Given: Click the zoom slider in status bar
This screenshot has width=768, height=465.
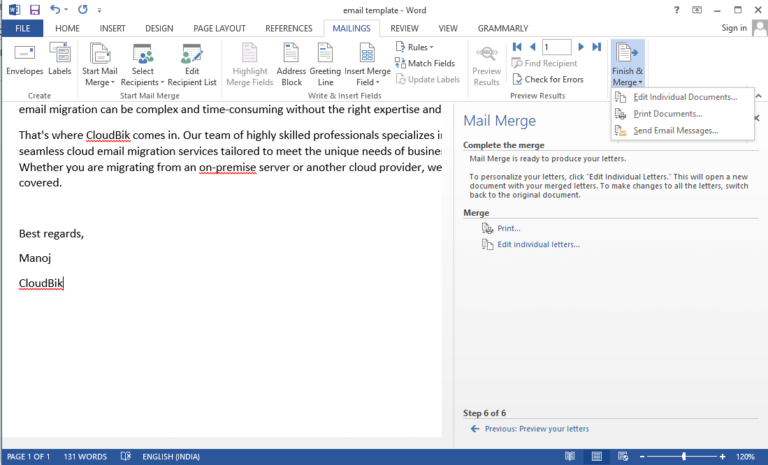Looking at the screenshot, I should pos(684,456).
